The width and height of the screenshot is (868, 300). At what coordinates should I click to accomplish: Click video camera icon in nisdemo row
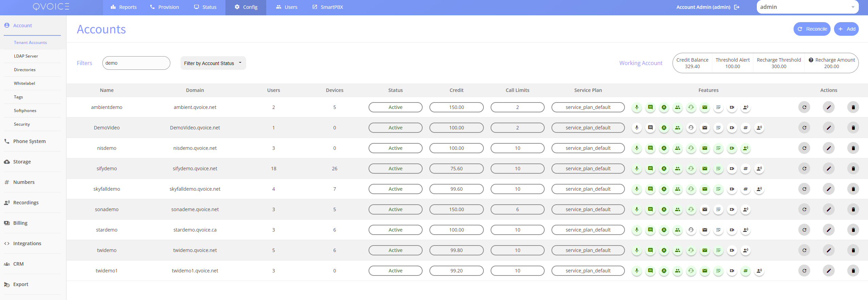tap(732, 148)
